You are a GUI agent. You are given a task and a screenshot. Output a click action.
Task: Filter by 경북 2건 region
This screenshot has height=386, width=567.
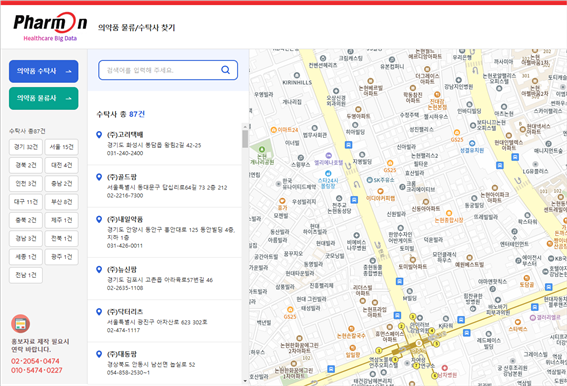pyautogui.click(x=26, y=165)
